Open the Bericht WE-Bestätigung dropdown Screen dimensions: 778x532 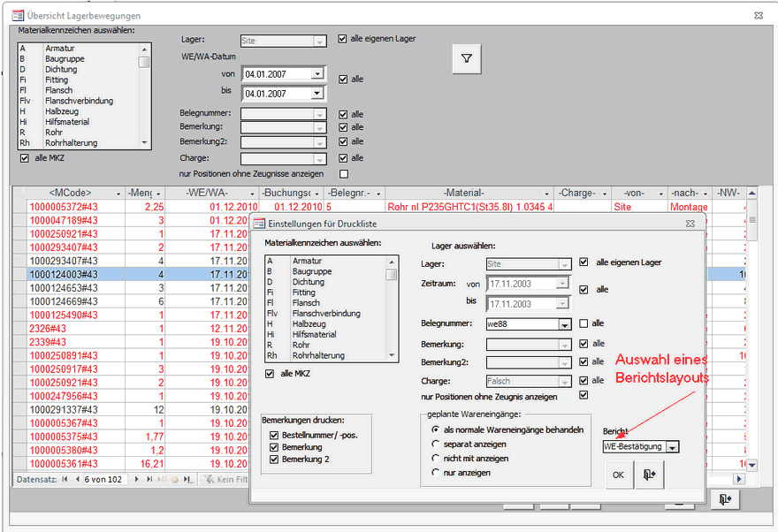coord(673,447)
